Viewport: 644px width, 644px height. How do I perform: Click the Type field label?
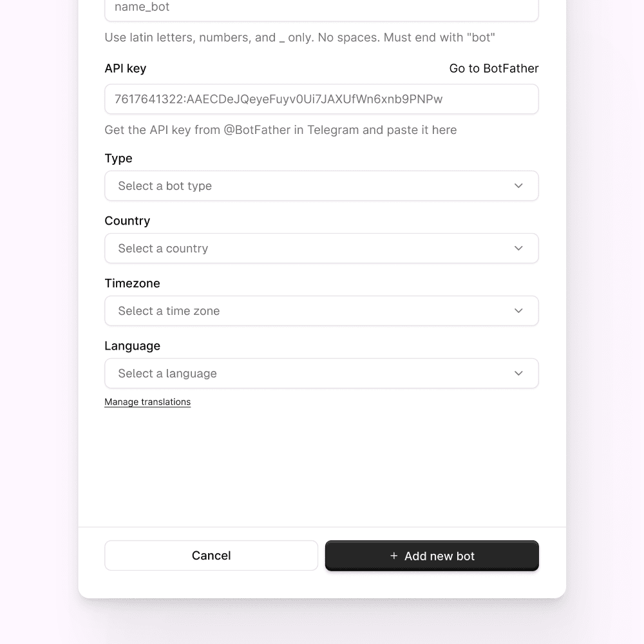tap(118, 158)
